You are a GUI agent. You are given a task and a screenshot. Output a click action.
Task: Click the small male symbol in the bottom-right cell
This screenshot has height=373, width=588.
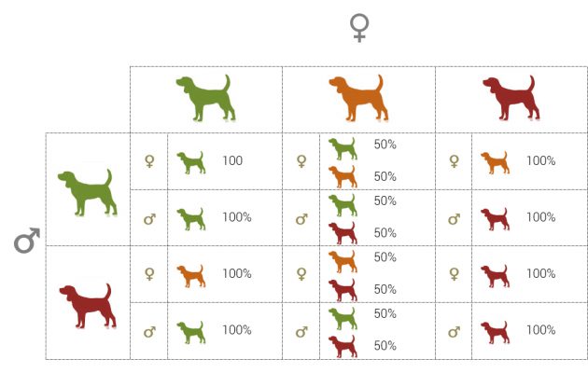tap(454, 332)
